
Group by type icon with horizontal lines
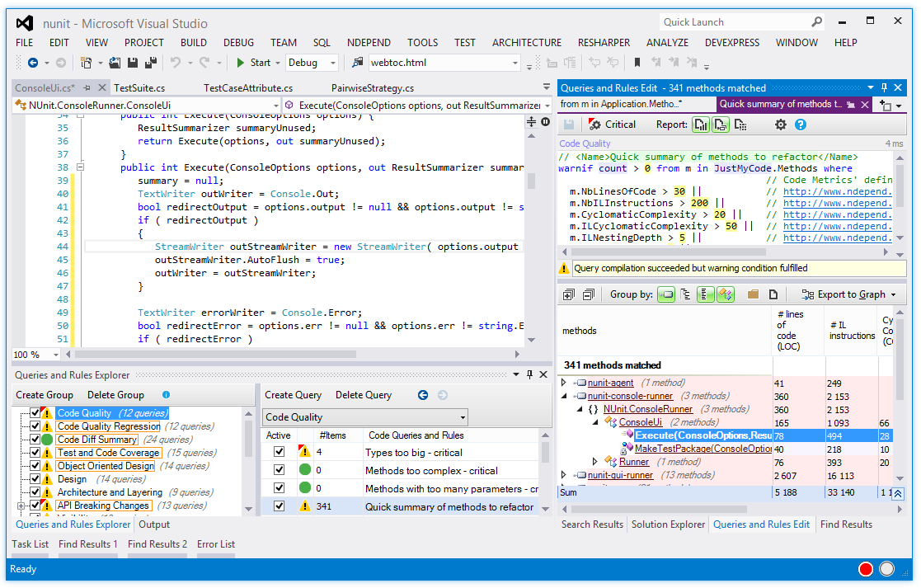tap(705, 294)
